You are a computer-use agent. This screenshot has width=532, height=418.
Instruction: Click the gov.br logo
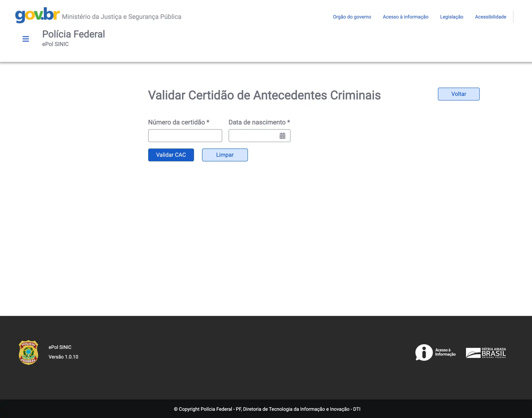tap(37, 15)
